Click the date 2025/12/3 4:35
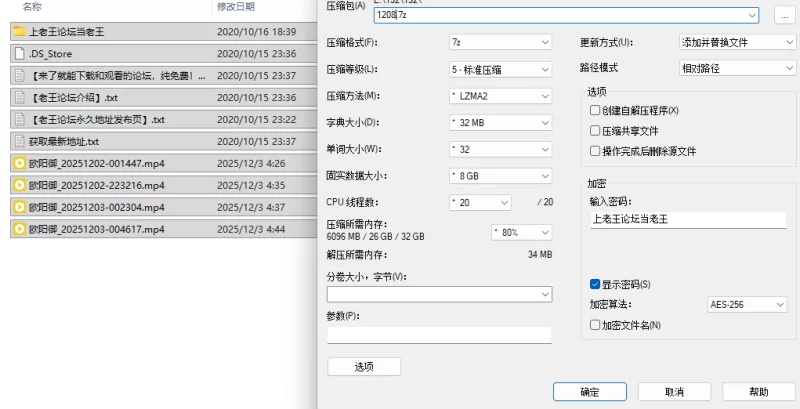Screen dimensions: 800x409 point(251,185)
